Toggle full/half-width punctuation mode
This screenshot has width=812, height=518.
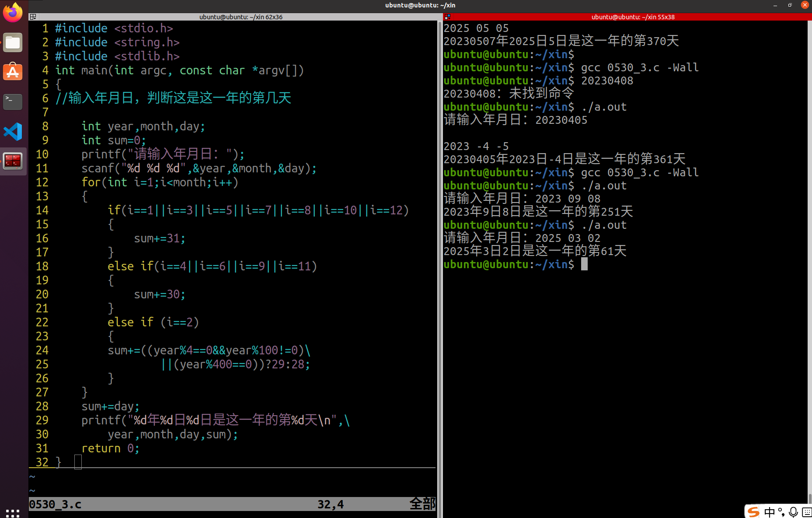pos(781,511)
